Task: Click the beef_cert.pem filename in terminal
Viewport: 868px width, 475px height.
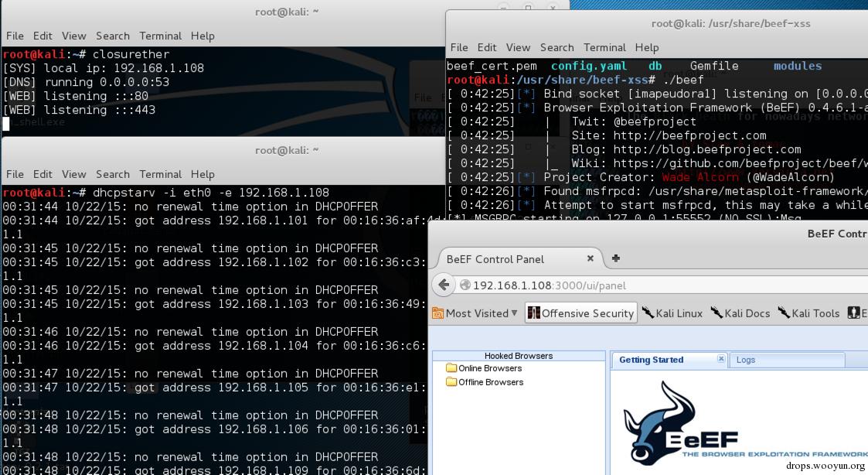Action: [492, 66]
